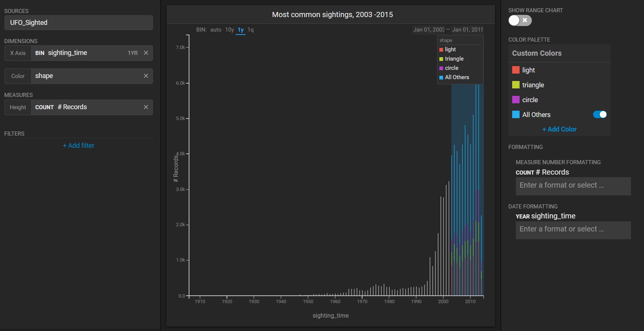The width and height of the screenshot is (644, 331).
Task: Toggle the Show Range Chart switch
Action: click(x=520, y=20)
